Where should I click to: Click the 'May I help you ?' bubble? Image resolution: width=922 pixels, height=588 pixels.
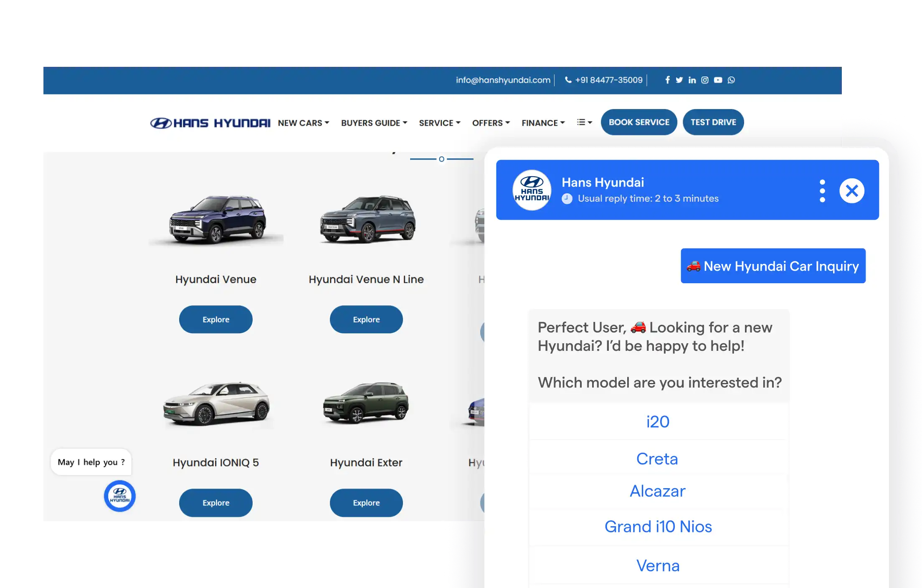[91, 462]
